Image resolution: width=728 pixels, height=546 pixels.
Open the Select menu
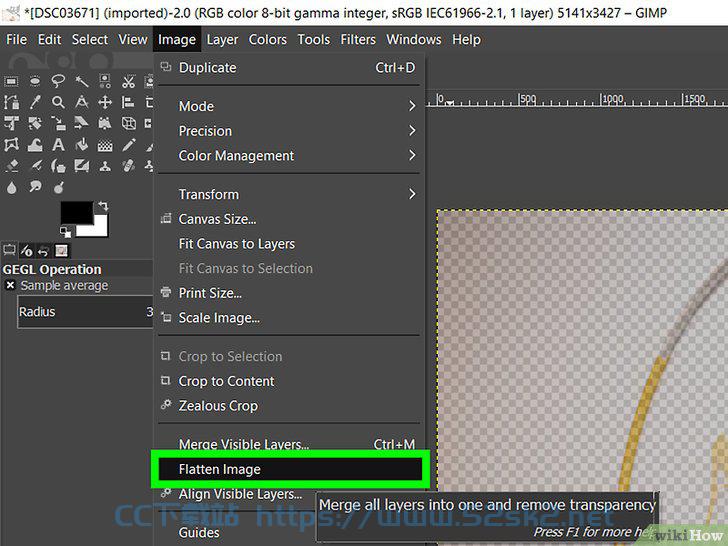[x=90, y=39]
